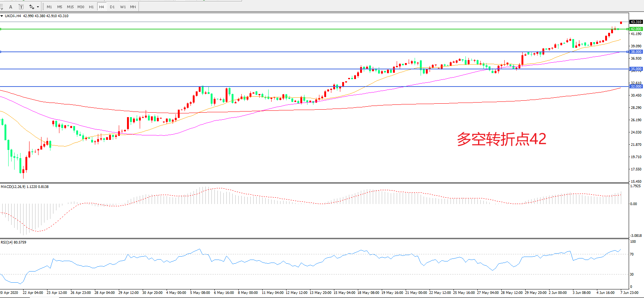Viewport: 644px width, 298px height.
Task: Select the Text Label tool
Action: coord(21,7)
